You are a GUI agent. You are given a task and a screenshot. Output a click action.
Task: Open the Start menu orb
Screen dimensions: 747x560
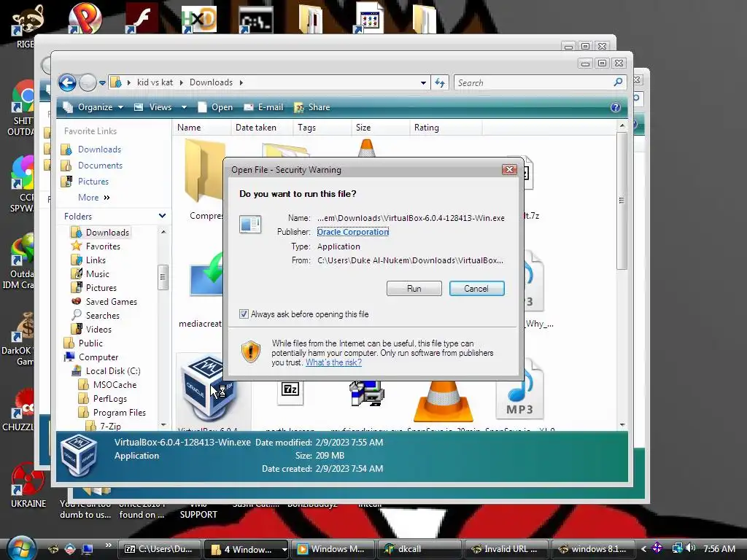(21, 548)
